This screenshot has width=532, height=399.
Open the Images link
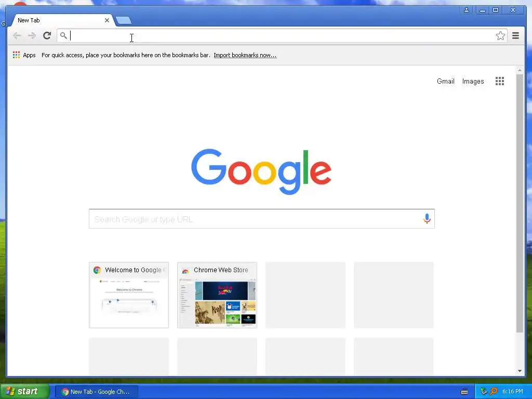[473, 82]
